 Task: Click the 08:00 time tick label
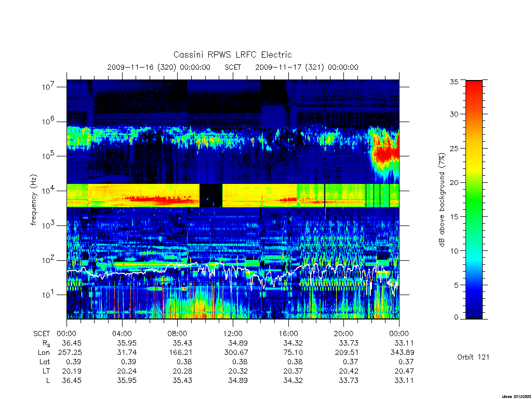177,334
